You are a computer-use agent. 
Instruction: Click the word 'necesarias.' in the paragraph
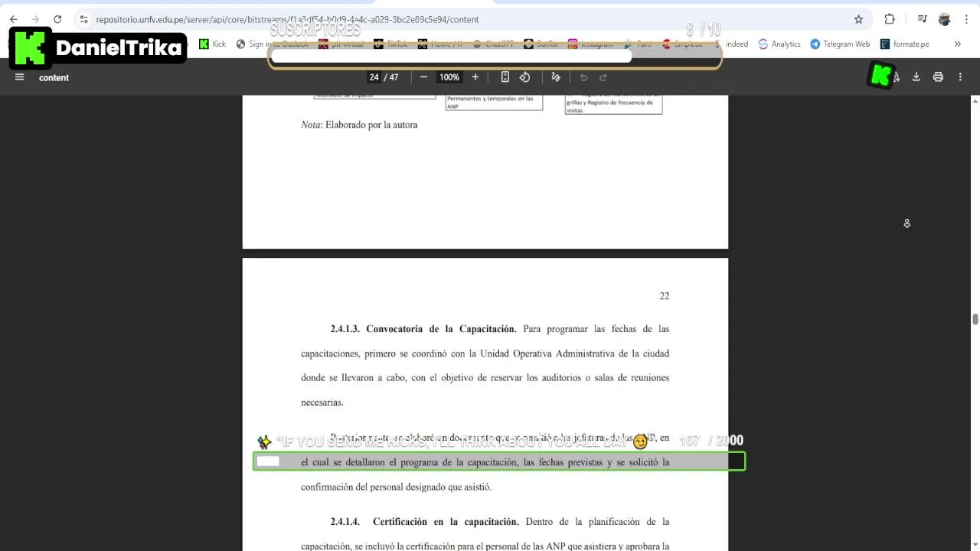pos(322,403)
